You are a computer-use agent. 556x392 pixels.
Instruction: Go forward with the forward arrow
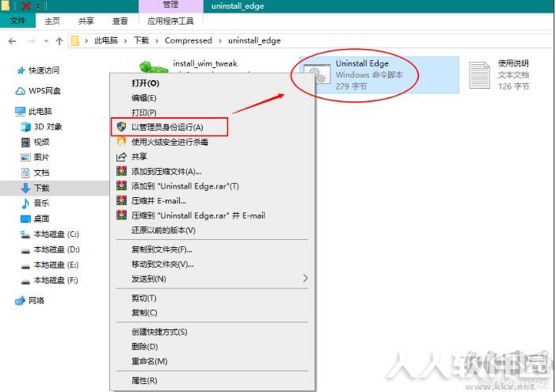tap(31, 41)
